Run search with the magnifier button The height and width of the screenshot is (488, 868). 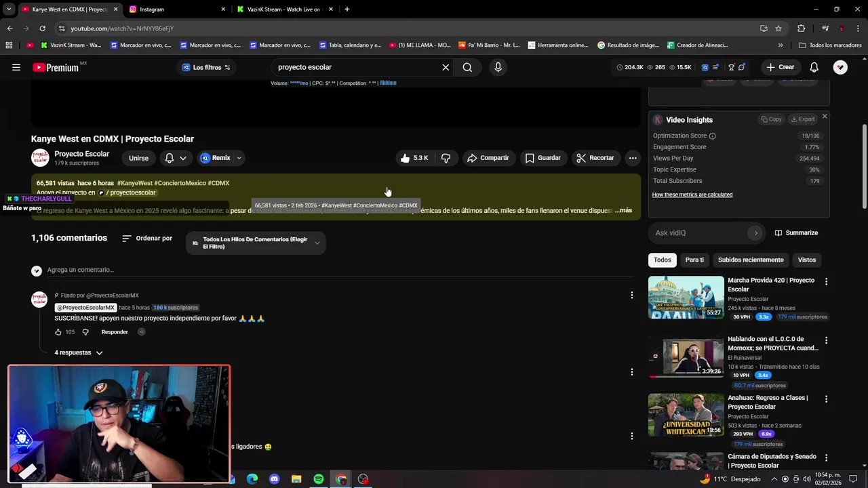(x=467, y=67)
